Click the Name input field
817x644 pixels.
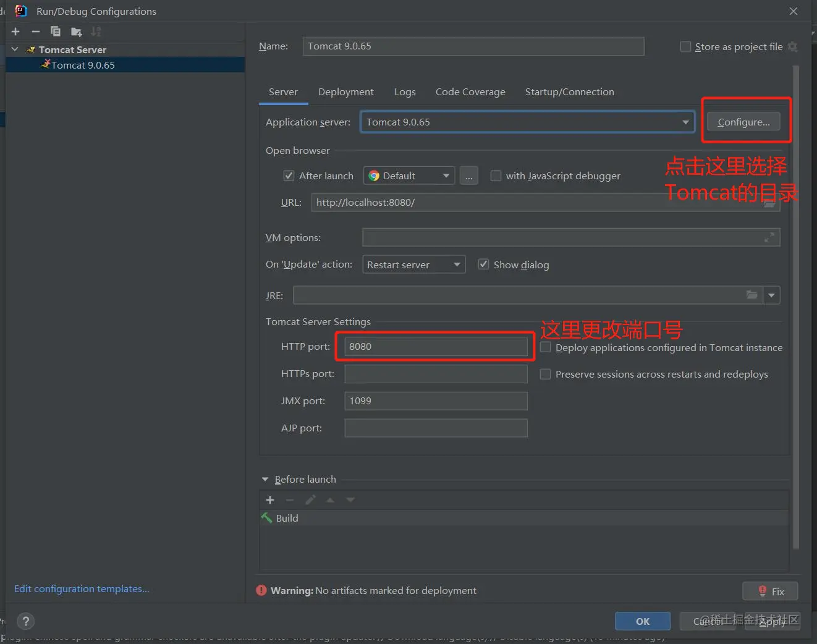(473, 46)
